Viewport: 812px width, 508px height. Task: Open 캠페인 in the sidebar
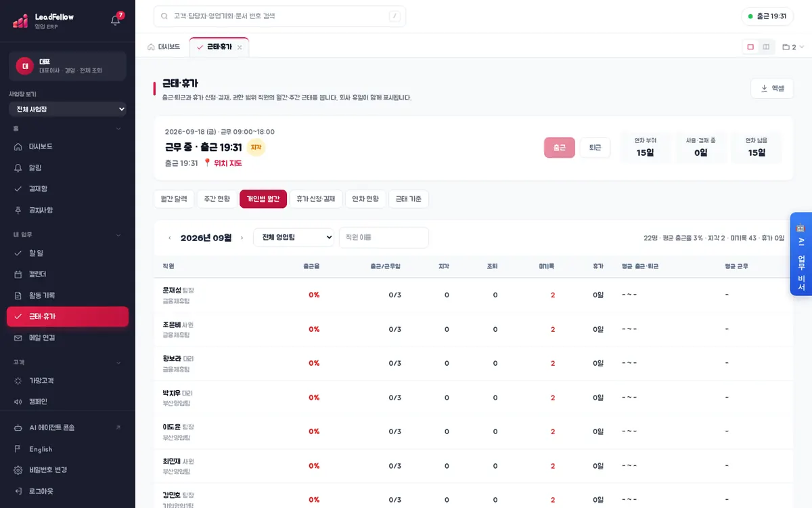click(x=68, y=402)
